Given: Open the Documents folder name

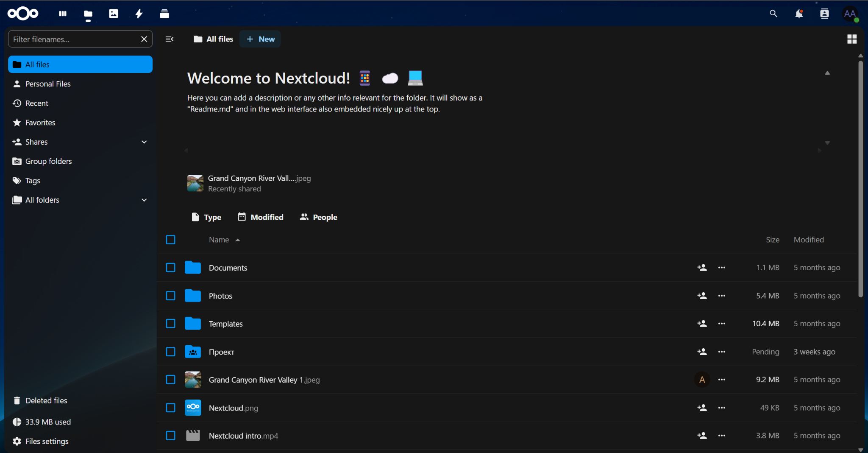Looking at the screenshot, I should click(x=228, y=268).
